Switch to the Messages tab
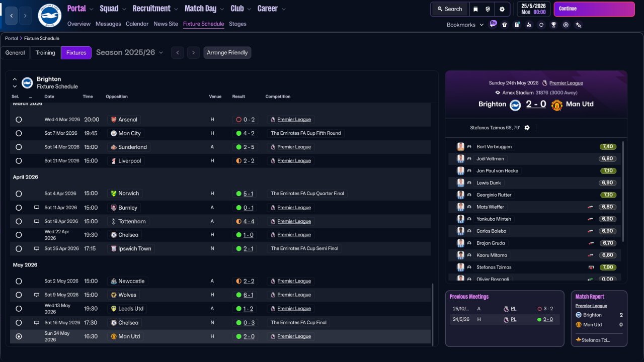This screenshot has width=644, height=362. (x=108, y=24)
